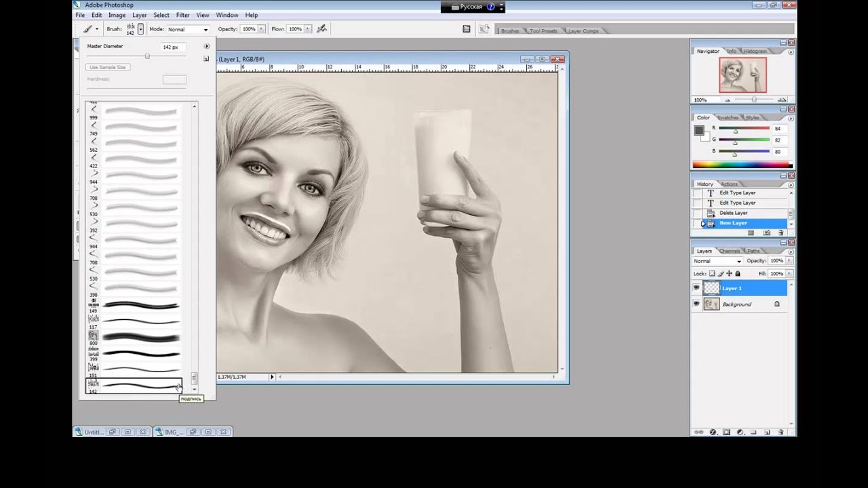The image size is (868, 488).
Task: Toggle lock position
Action: [729, 274]
